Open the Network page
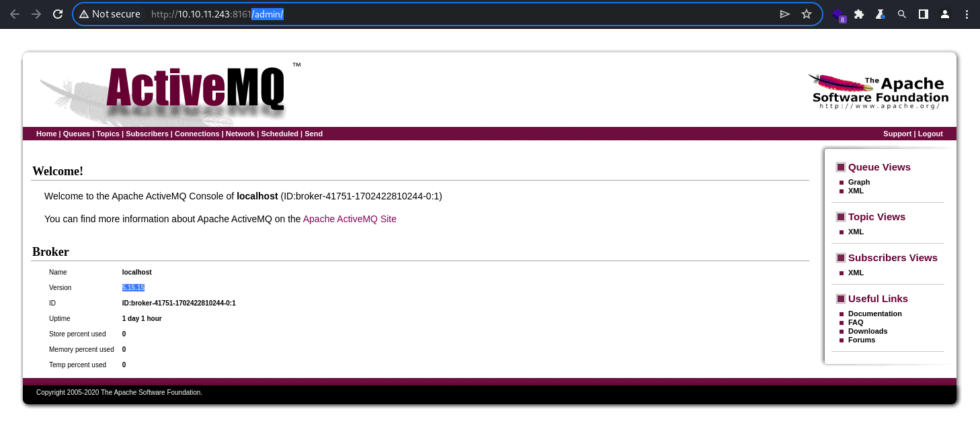Viewport: 980px width, 425px height. (x=240, y=134)
